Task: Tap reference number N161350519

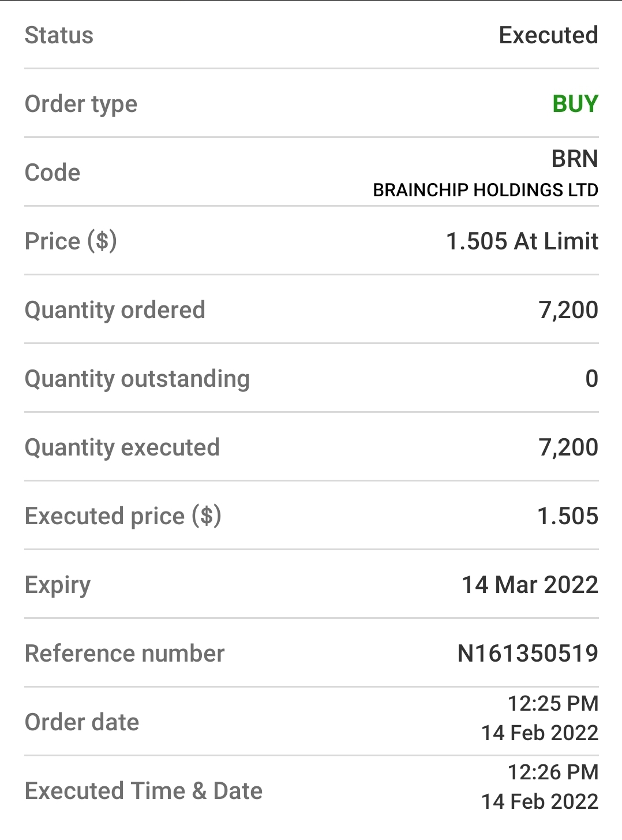Action: (x=527, y=654)
